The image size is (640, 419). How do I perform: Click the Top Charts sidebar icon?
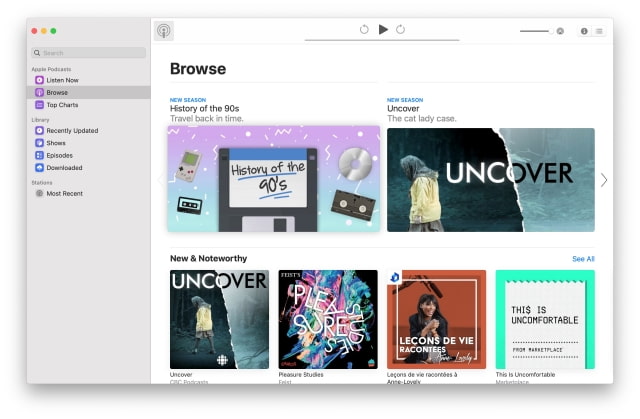click(x=39, y=105)
